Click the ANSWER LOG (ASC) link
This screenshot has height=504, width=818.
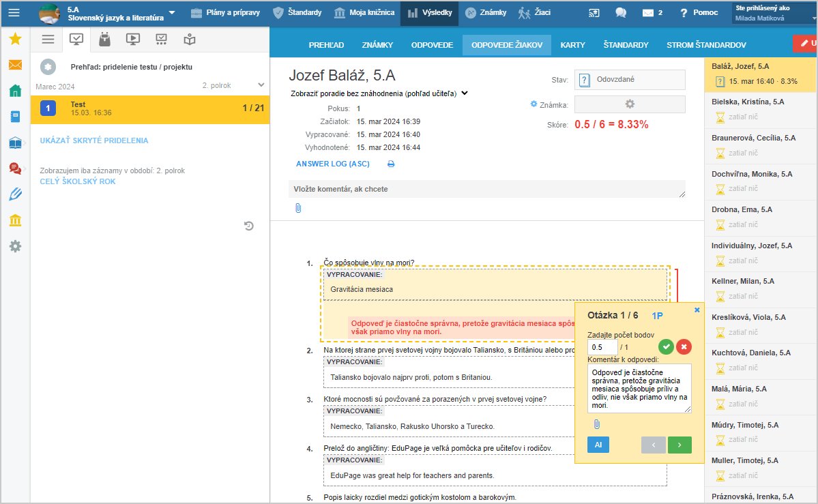coord(332,164)
